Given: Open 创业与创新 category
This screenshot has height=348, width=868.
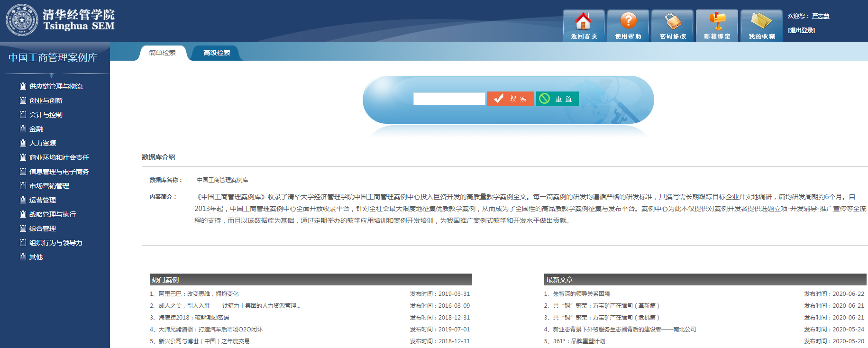Looking at the screenshot, I should (x=46, y=101).
